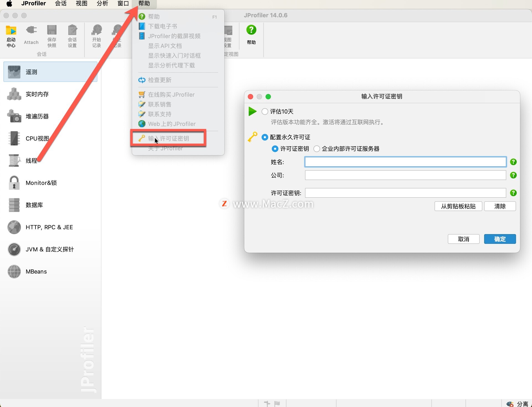Select 配置永久许可证 radio button
This screenshot has height=407, width=532.
click(265, 137)
